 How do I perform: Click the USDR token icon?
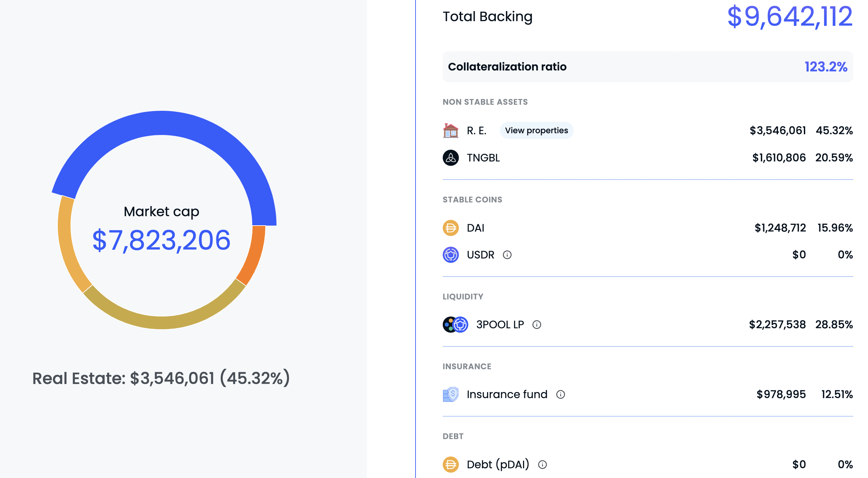click(450, 255)
